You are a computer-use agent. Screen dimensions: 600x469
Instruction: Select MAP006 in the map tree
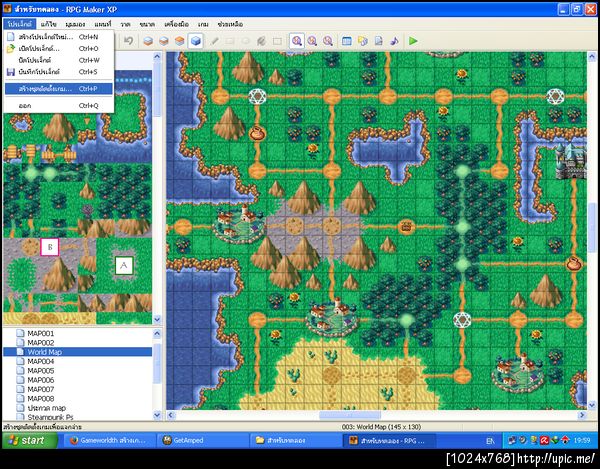(41, 380)
